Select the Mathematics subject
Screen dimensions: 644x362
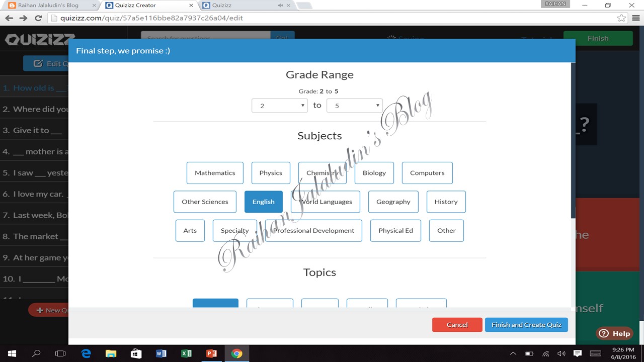click(x=215, y=172)
